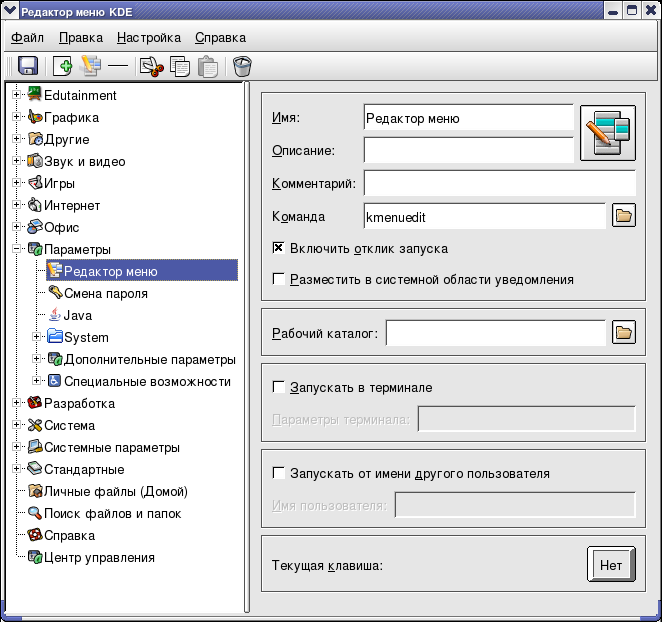Screen dimensions: 662x622
Task: Click into the Описание text field
Action: (x=468, y=150)
